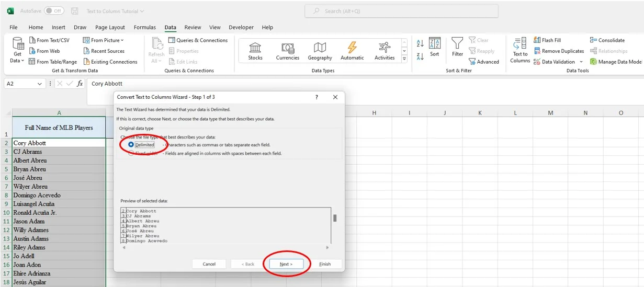The width and height of the screenshot is (644, 287).
Task: Run Flash Fill
Action: 547,40
